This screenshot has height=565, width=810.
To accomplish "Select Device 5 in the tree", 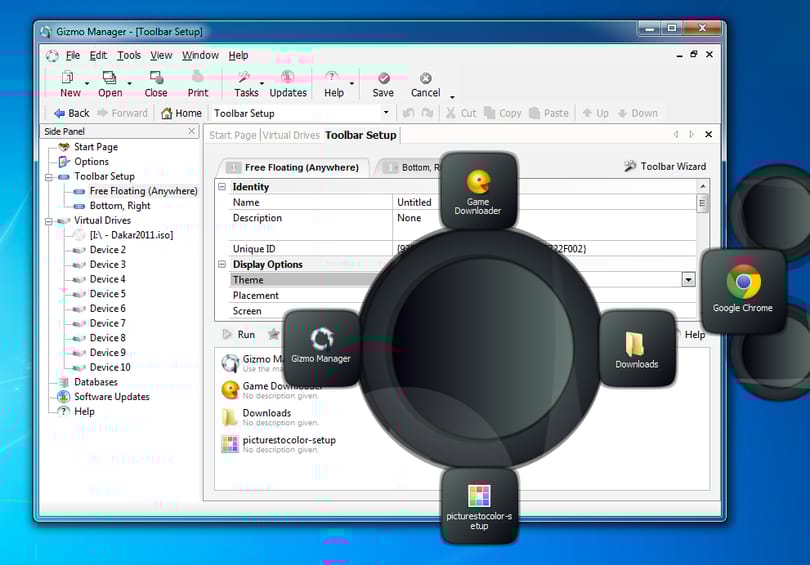I will tap(107, 294).
